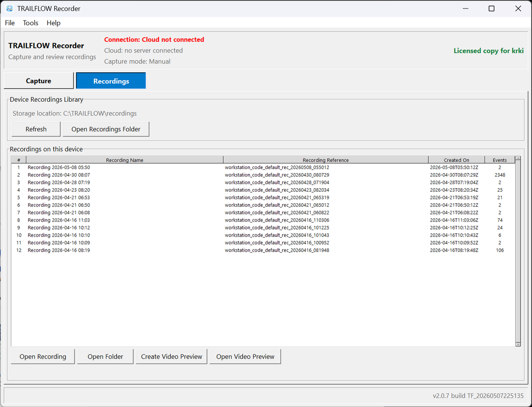
Task: Open the Tools menu
Action: pyautogui.click(x=31, y=23)
